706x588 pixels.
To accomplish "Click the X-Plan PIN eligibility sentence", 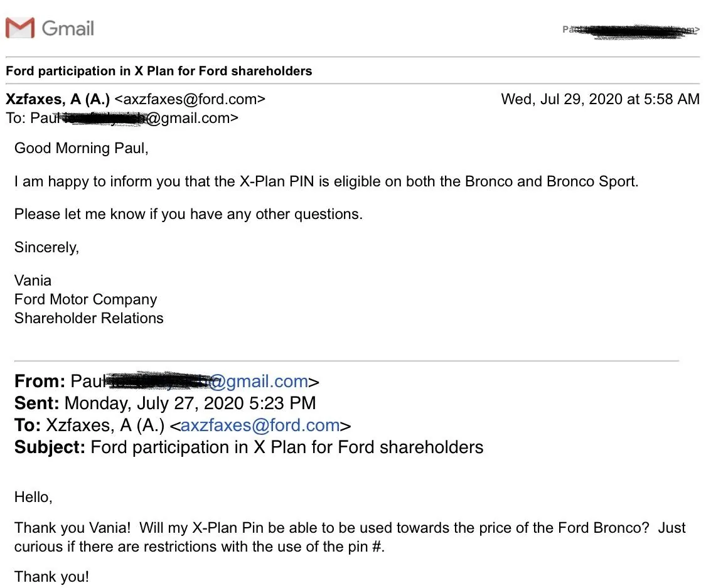I will pyautogui.click(x=326, y=181).
